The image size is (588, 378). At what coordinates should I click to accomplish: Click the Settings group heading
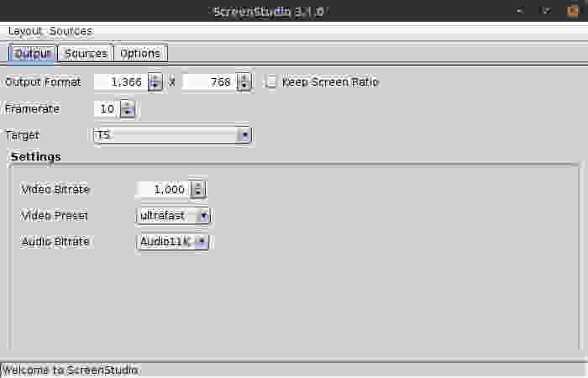(35, 157)
